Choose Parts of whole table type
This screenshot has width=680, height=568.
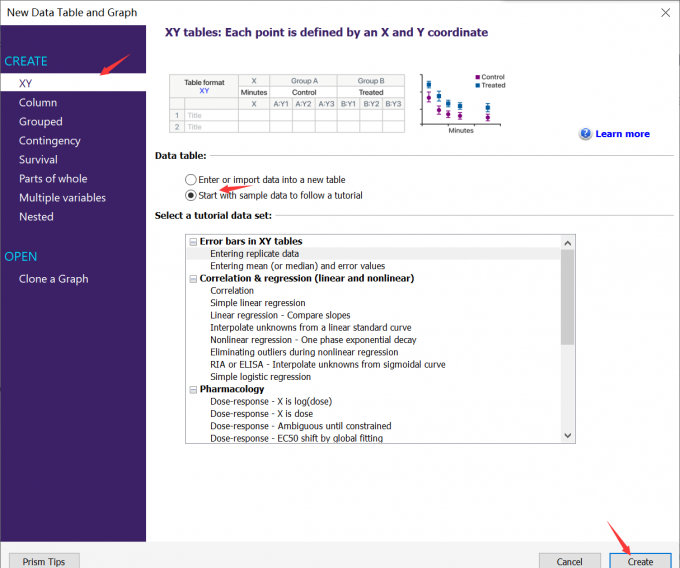coord(53,179)
